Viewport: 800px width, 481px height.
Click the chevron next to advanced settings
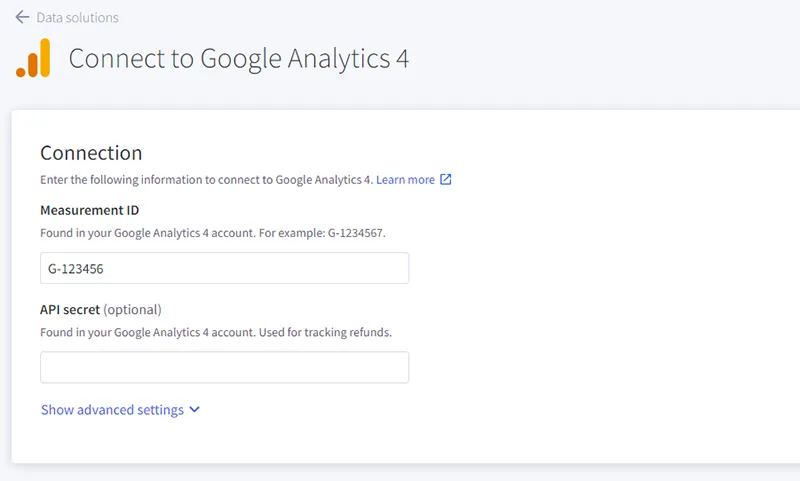194,410
